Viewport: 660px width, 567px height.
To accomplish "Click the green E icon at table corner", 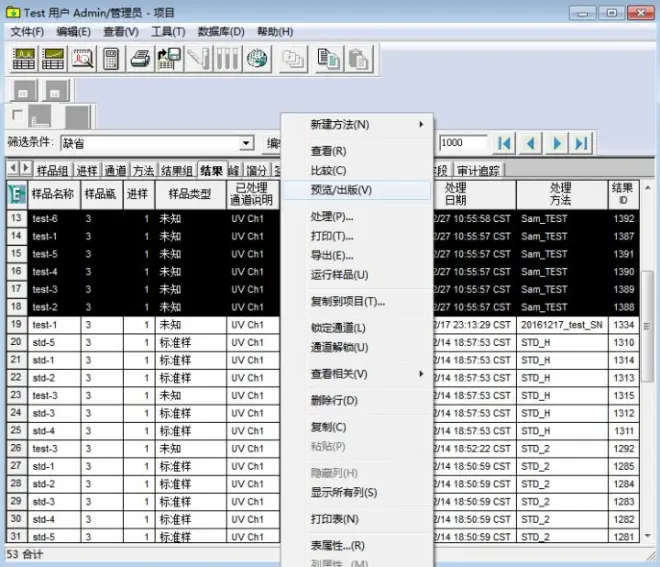I will click(x=17, y=194).
